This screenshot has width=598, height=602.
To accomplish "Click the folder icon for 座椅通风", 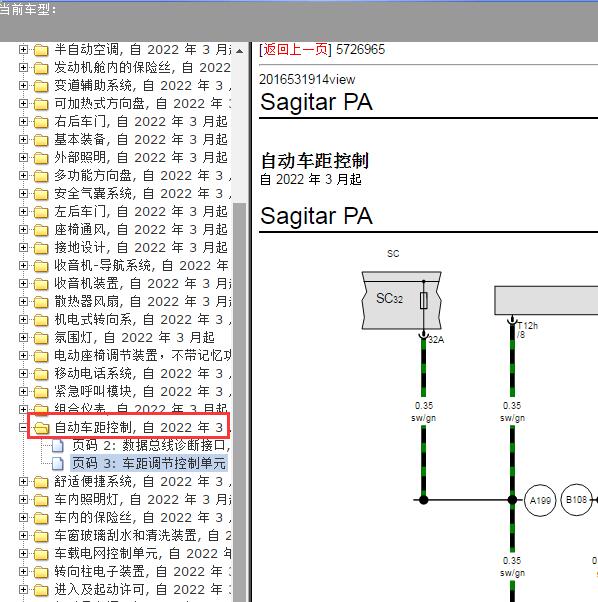I will pos(41,230).
